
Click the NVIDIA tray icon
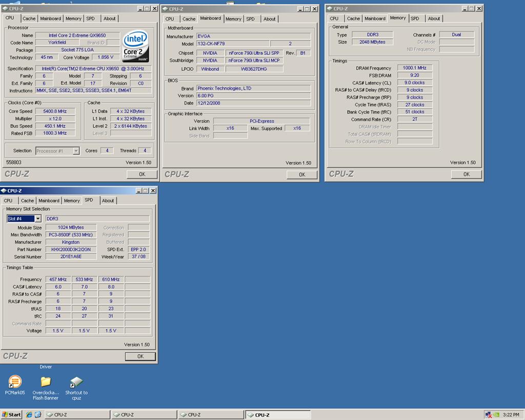496,415
